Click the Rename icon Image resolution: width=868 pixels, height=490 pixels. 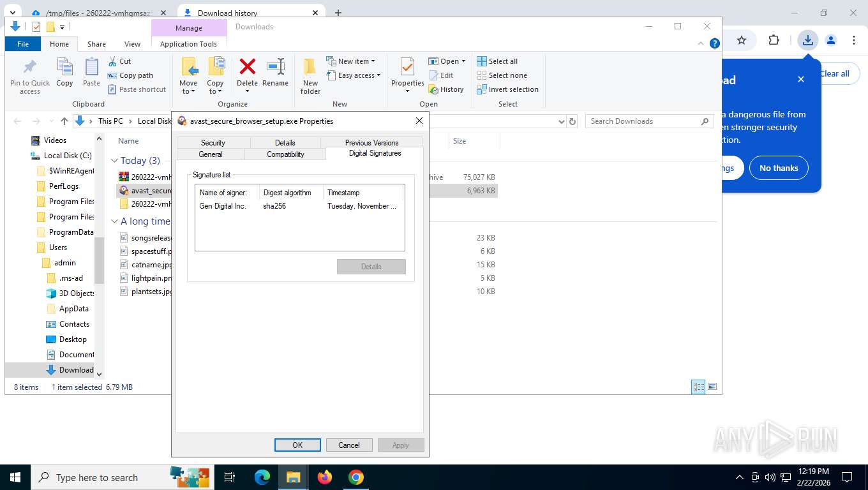275,66
